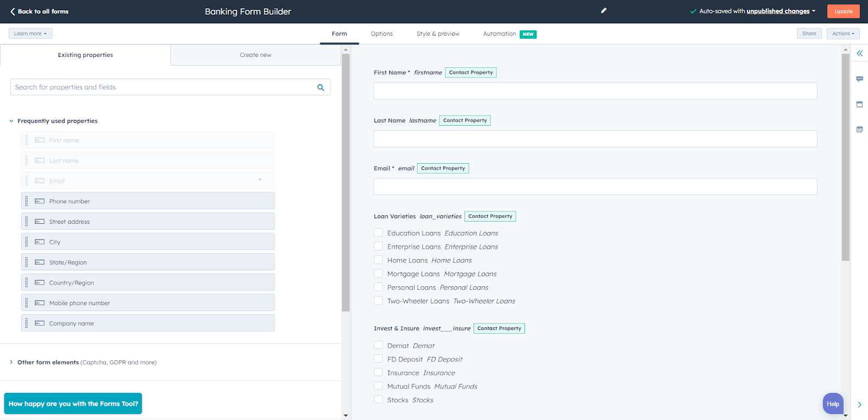Open the window panel icon in right sidebar
This screenshot has width=868, height=420.
(860, 105)
